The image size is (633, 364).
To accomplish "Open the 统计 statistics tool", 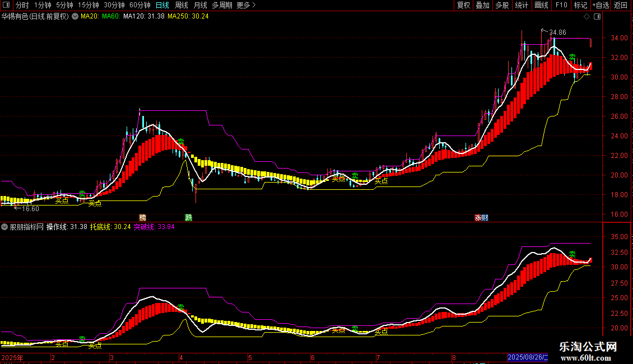I will (x=522, y=5).
